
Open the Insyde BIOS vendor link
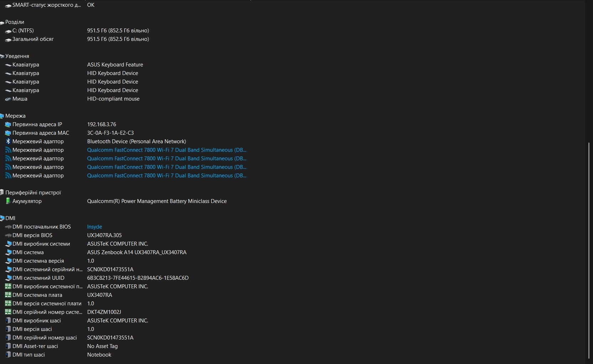(94, 227)
